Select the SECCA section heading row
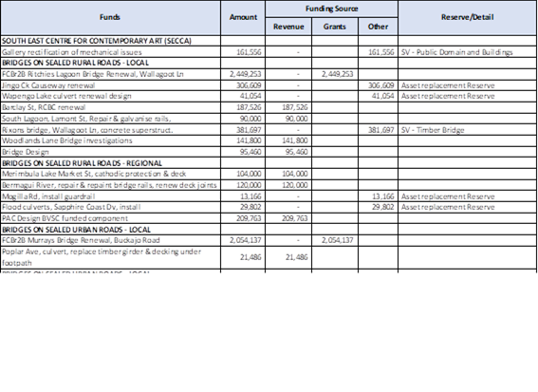538x392 pixels. click(x=269, y=41)
